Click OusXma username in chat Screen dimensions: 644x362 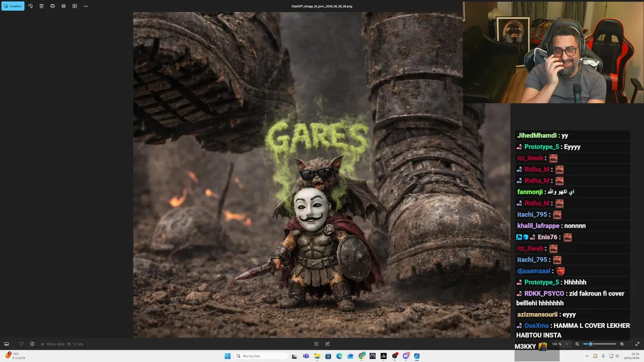click(x=536, y=325)
